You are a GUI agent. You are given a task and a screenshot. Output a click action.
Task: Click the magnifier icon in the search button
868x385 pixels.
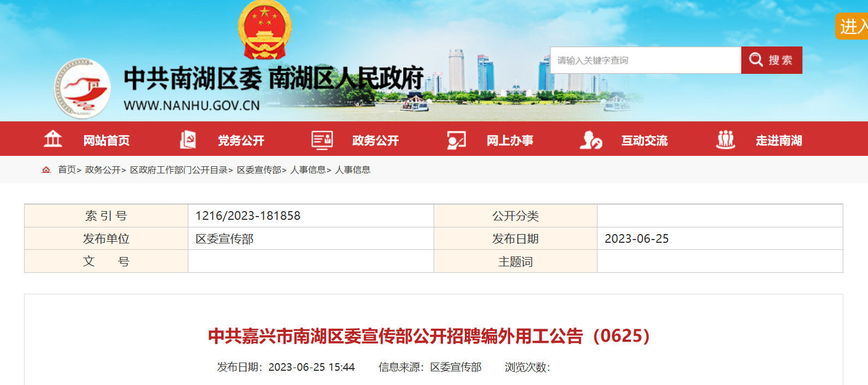756,60
